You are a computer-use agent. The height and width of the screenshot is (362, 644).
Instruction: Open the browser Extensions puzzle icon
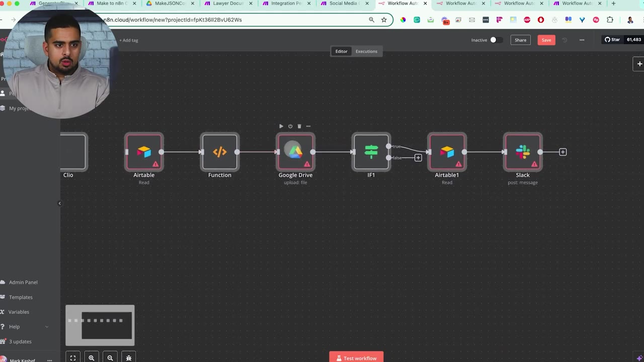point(610,20)
